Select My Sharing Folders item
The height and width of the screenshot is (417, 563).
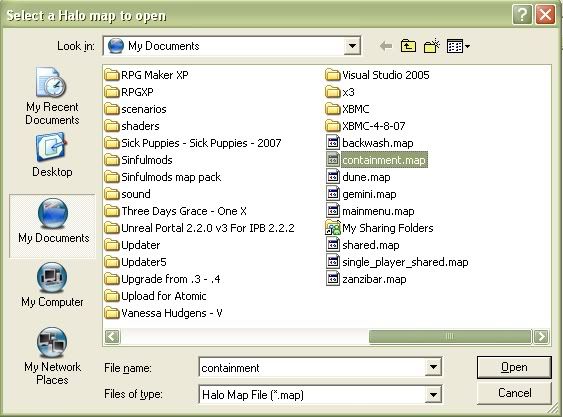380,228
